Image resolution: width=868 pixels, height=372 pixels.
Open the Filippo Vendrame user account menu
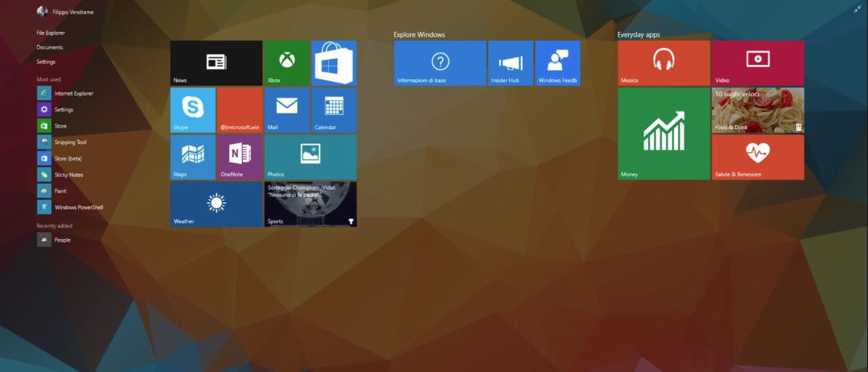(66, 12)
